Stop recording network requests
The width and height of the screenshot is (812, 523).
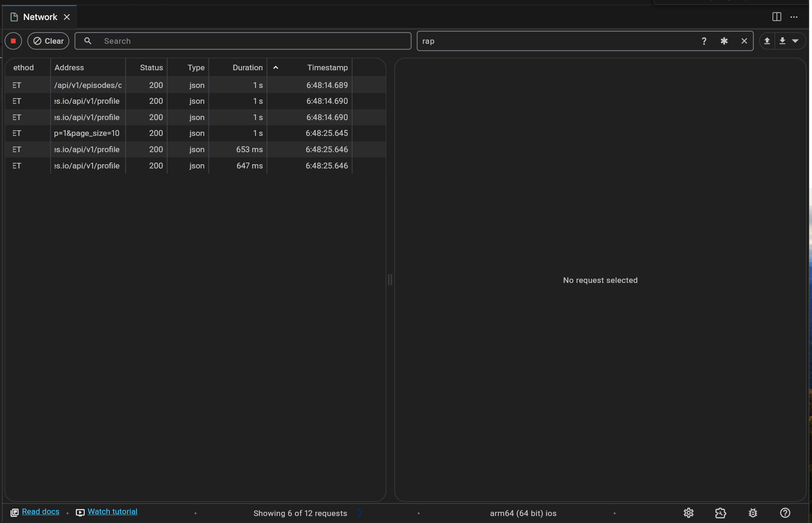pos(13,41)
